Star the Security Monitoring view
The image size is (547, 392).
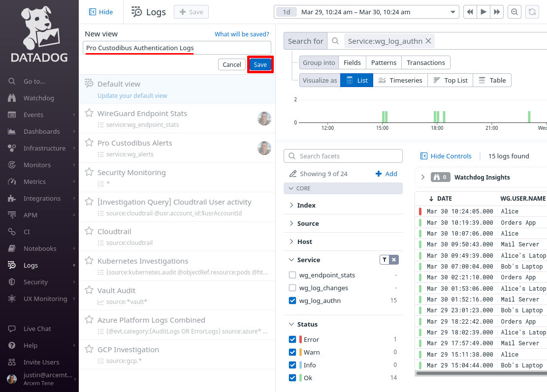click(89, 172)
